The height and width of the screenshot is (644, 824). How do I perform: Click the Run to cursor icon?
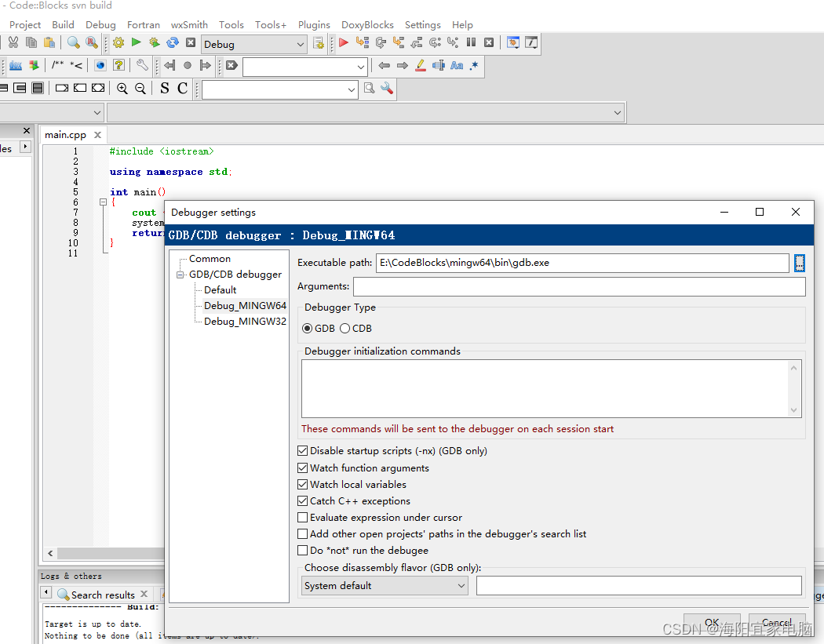click(x=362, y=42)
